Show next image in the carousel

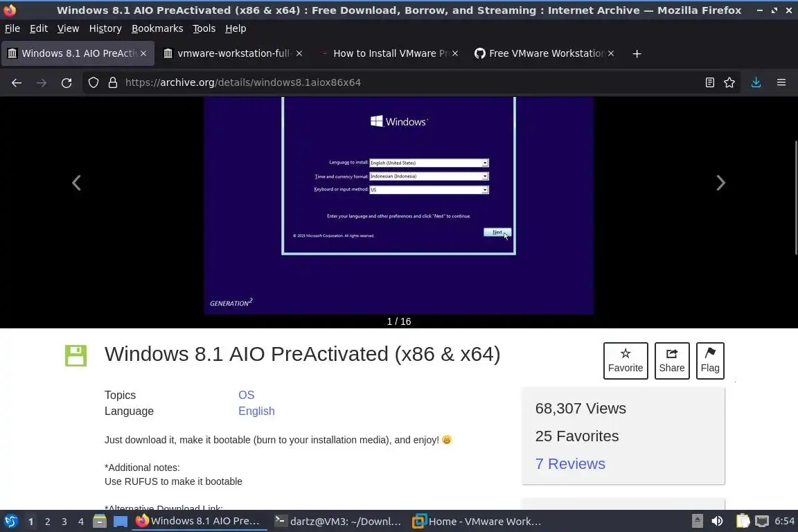[x=720, y=183]
